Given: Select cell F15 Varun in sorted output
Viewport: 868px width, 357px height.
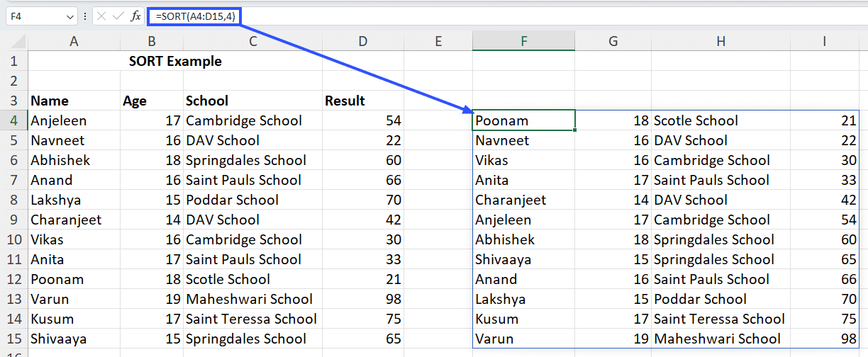Looking at the screenshot, I should click(x=523, y=339).
